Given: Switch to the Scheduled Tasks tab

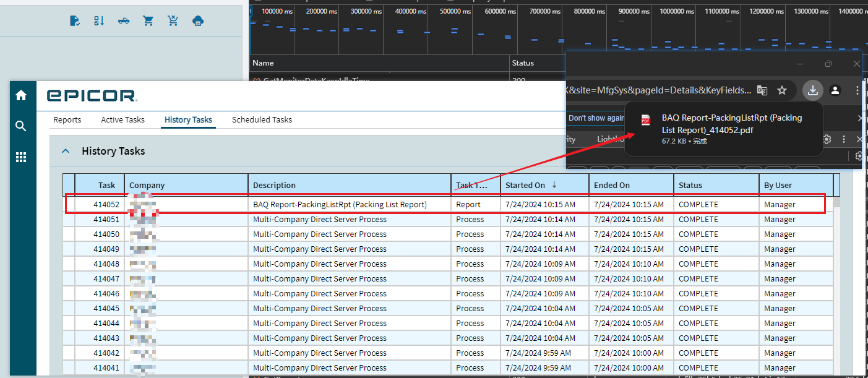Looking at the screenshot, I should coord(262,119).
